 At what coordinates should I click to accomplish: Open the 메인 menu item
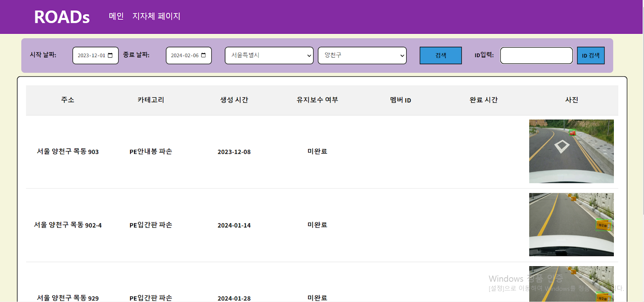(116, 16)
